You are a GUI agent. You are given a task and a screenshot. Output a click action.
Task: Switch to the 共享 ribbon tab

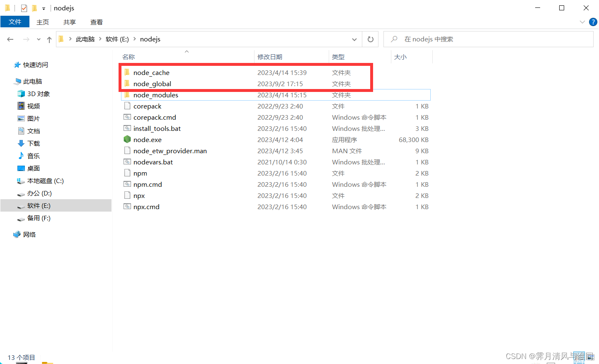(70, 22)
